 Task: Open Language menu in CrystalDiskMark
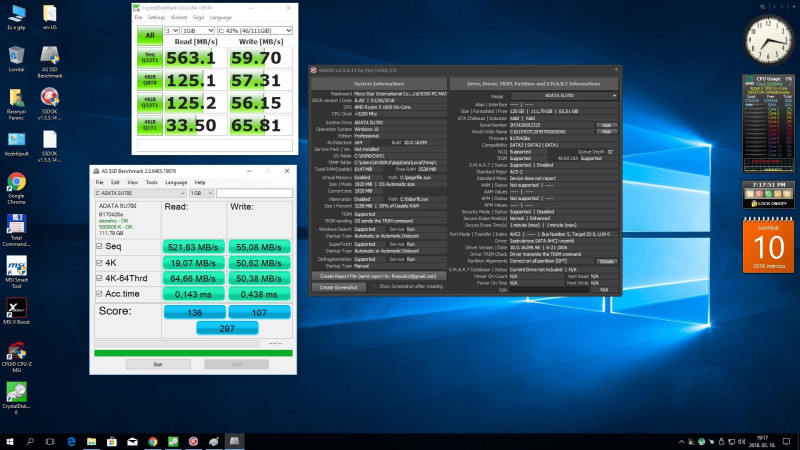point(220,17)
